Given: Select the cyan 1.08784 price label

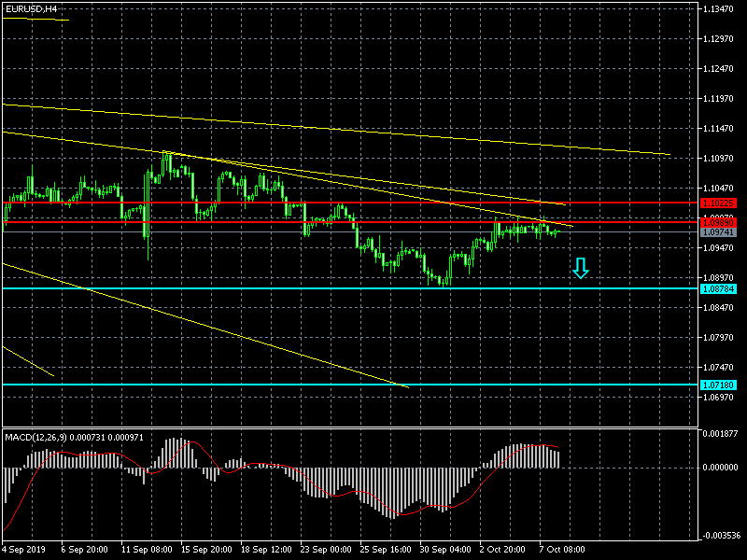Looking at the screenshot, I should point(718,288).
